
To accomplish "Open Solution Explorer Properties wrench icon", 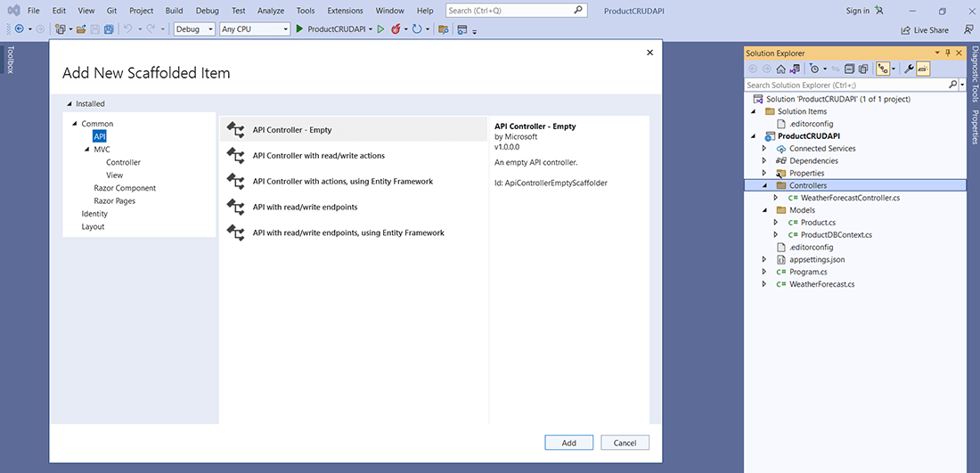I will pos(910,69).
